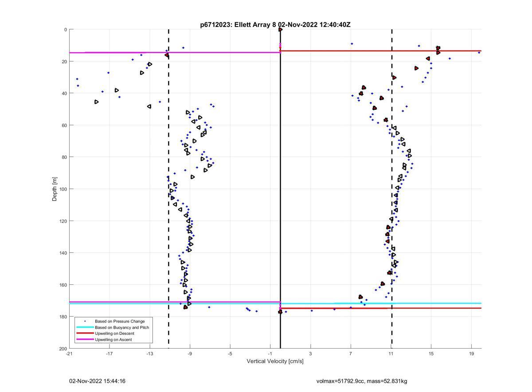532x392 pixels.
Task: Click the x-axis tick label "-17"
Action: click(x=110, y=353)
